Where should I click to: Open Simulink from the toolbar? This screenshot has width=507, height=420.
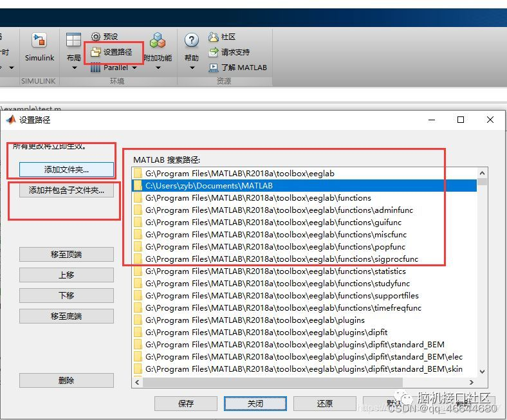[x=39, y=47]
